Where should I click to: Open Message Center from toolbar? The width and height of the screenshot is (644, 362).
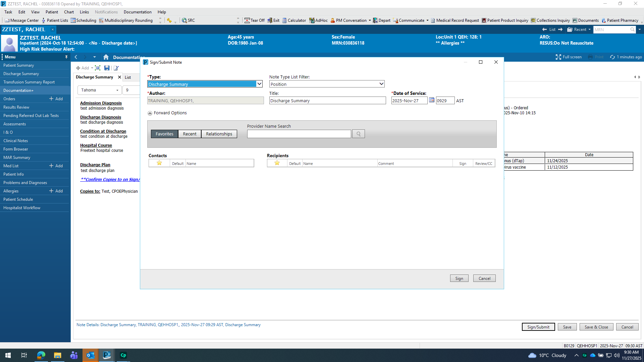[22, 20]
